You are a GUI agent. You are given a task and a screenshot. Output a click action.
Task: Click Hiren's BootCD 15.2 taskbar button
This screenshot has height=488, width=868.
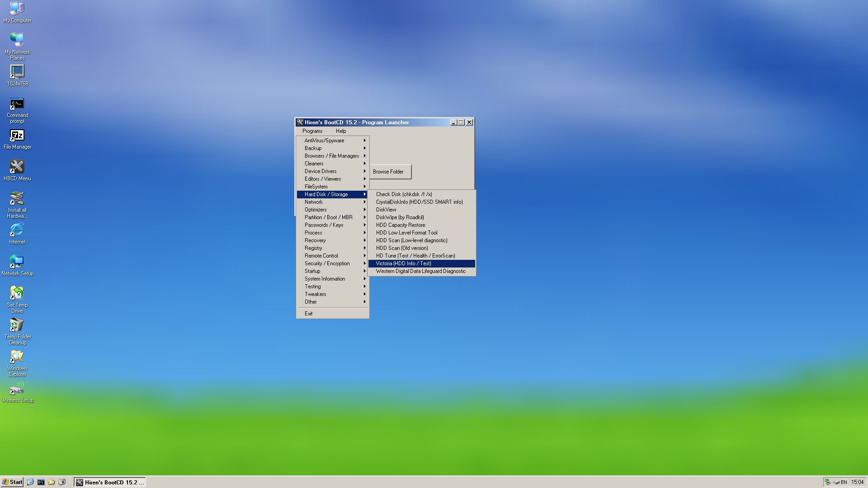[x=110, y=482]
